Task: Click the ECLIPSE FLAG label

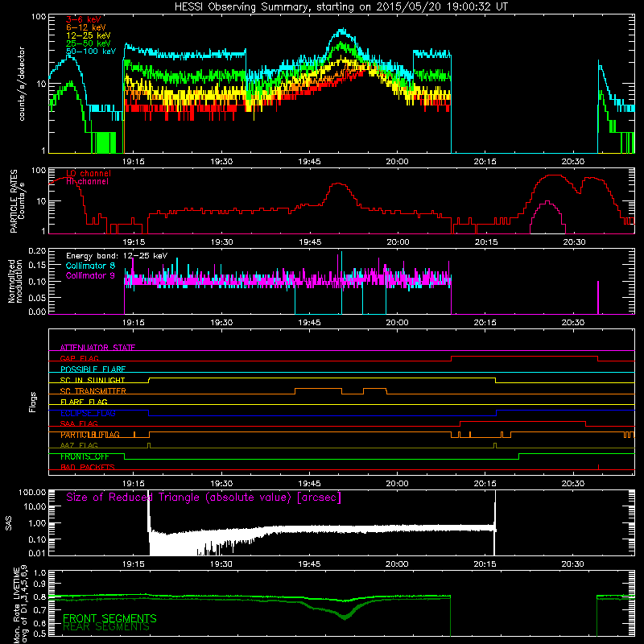Action: pyautogui.click(x=88, y=413)
